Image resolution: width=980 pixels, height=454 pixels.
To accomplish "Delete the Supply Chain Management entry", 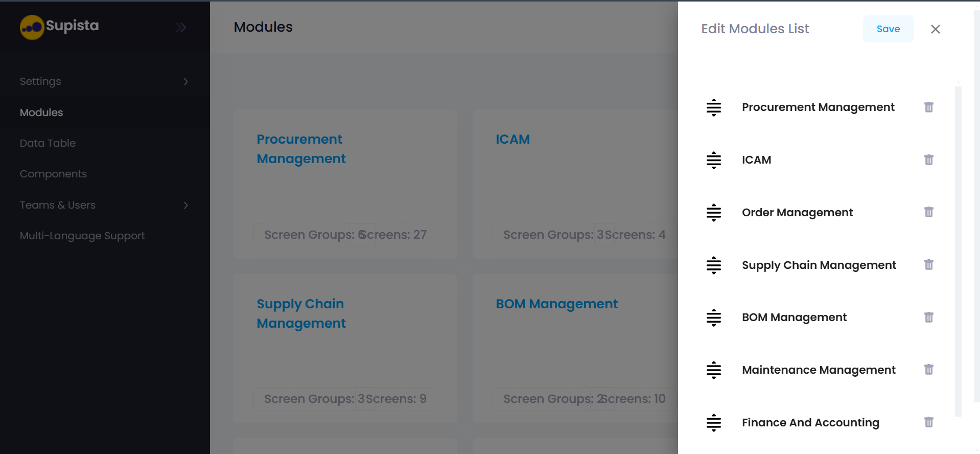I will (x=928, y=265).
